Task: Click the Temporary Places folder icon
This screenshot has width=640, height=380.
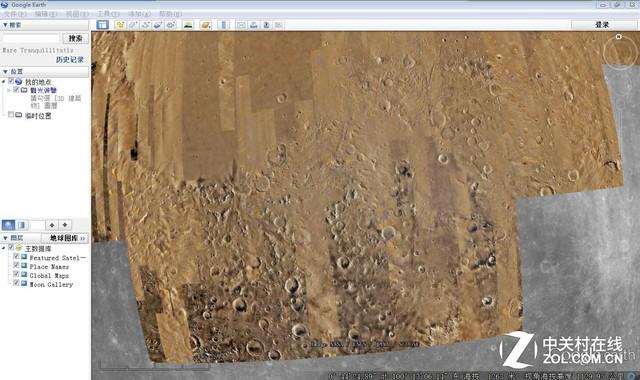Action: click(x=18, y=115)
